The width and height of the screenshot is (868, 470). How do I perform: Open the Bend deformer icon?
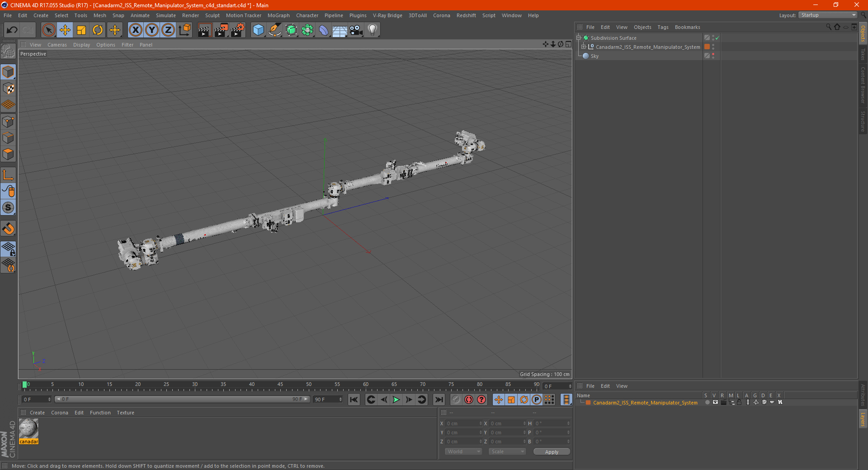[x=324, y=30]
